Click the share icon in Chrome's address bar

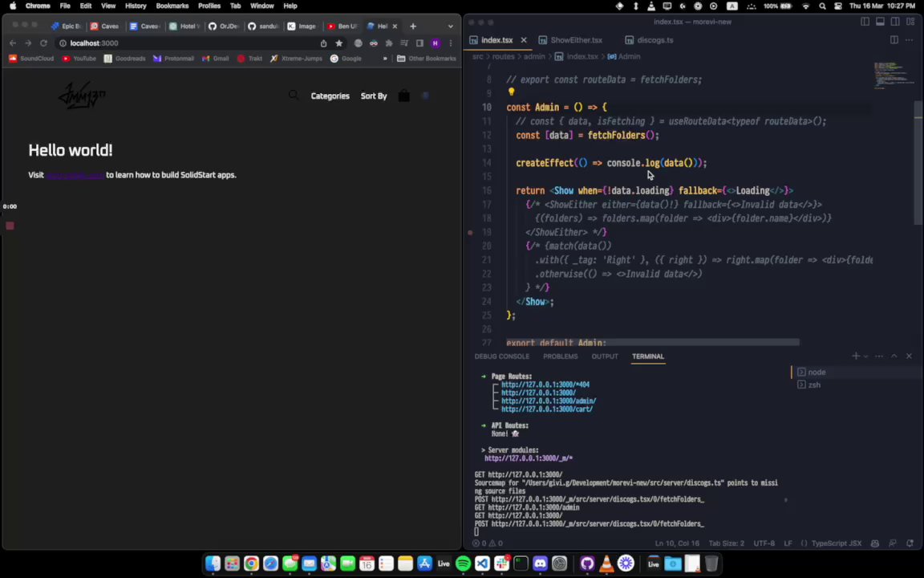323,43
